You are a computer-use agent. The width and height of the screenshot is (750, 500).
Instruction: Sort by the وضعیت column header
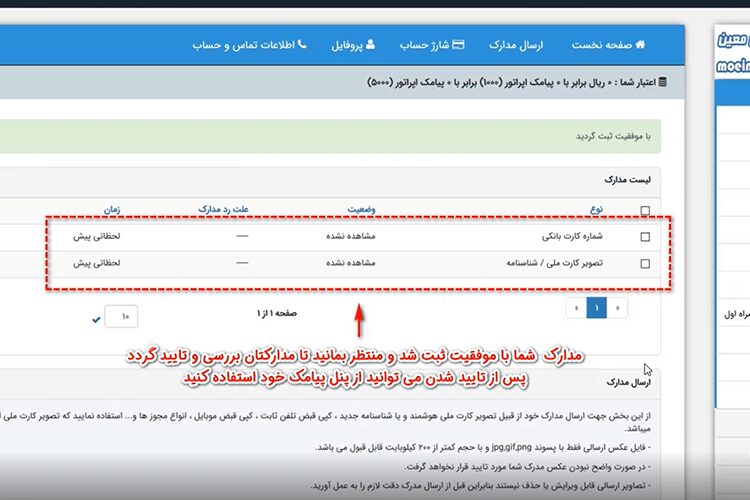click(361, 209)
